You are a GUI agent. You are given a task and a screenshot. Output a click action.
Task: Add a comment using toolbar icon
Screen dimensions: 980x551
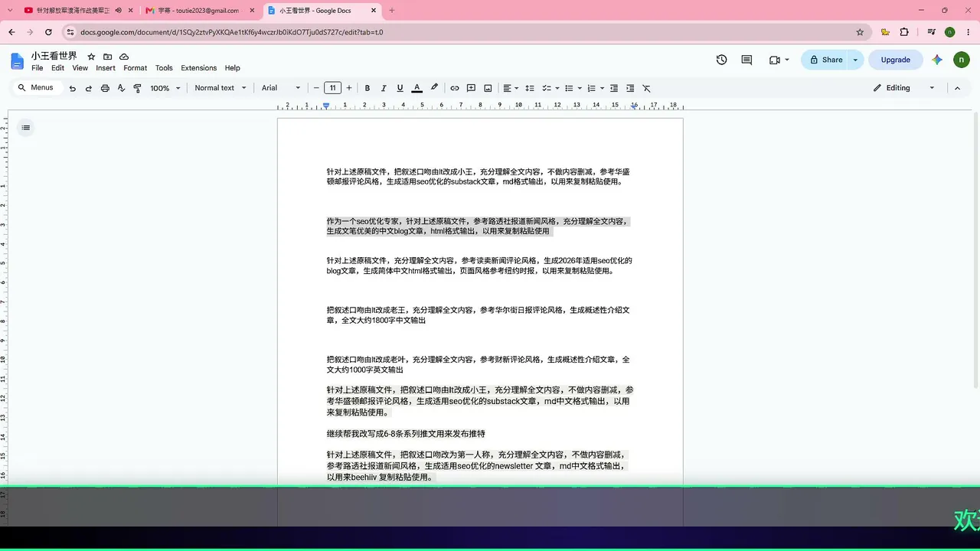click(472, 88)
